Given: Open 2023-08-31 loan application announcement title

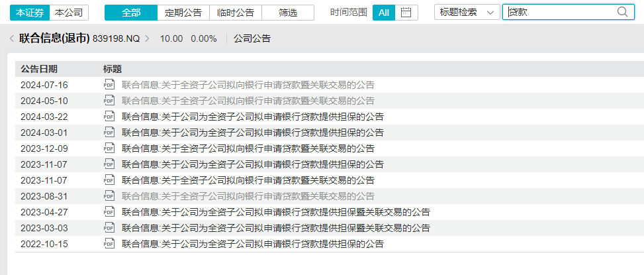Looking at the screenshot, I should pos(248,196).
